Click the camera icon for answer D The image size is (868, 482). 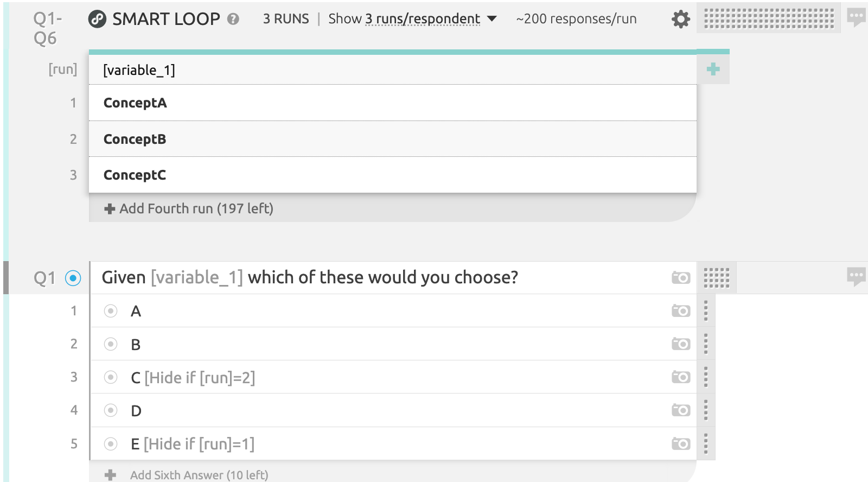point(681,410)
